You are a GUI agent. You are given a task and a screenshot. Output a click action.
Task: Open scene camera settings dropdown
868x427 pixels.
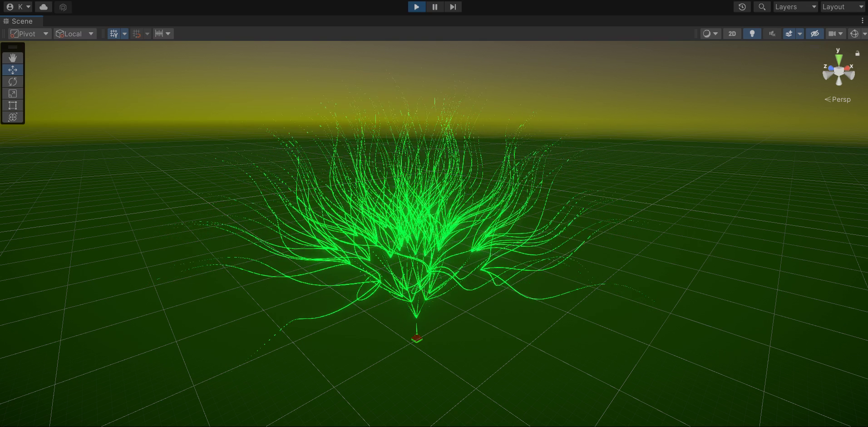pos(836,34)
